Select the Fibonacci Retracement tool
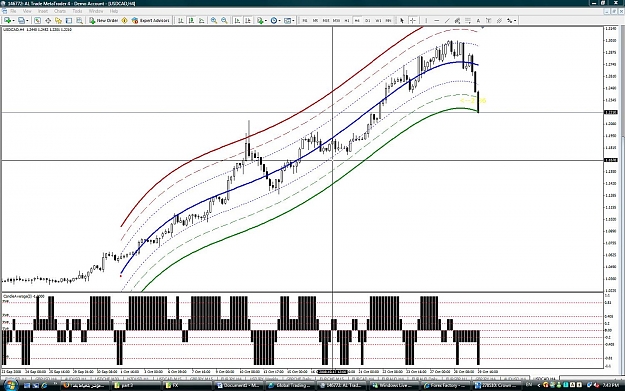 pyautogui.click(x=468, y=20)
